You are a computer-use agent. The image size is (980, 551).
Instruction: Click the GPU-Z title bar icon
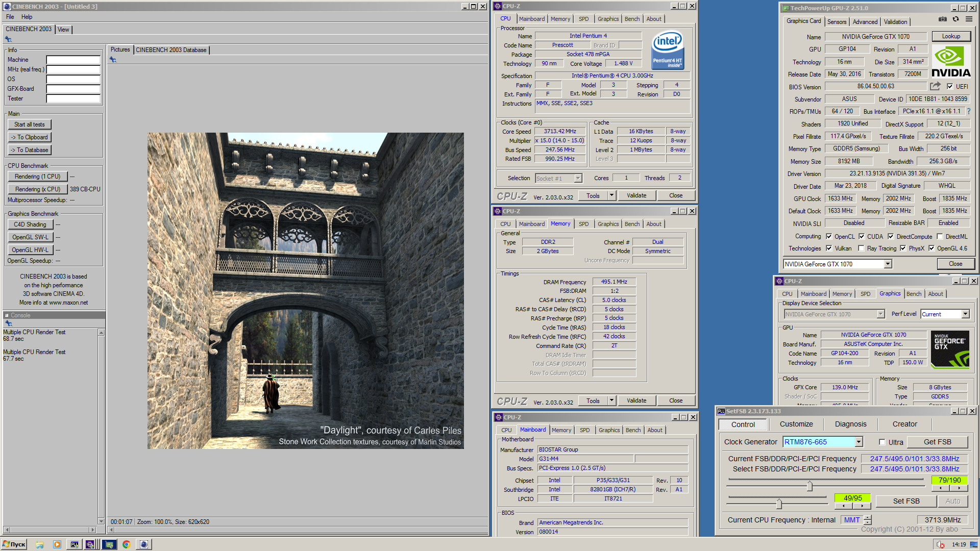coord(786,8)
